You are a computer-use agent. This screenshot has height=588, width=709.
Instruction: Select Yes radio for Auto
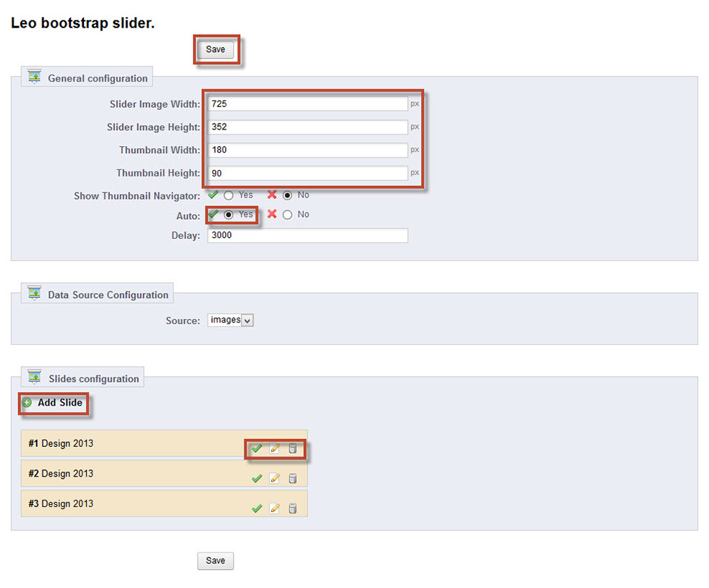tap(229, 215)
